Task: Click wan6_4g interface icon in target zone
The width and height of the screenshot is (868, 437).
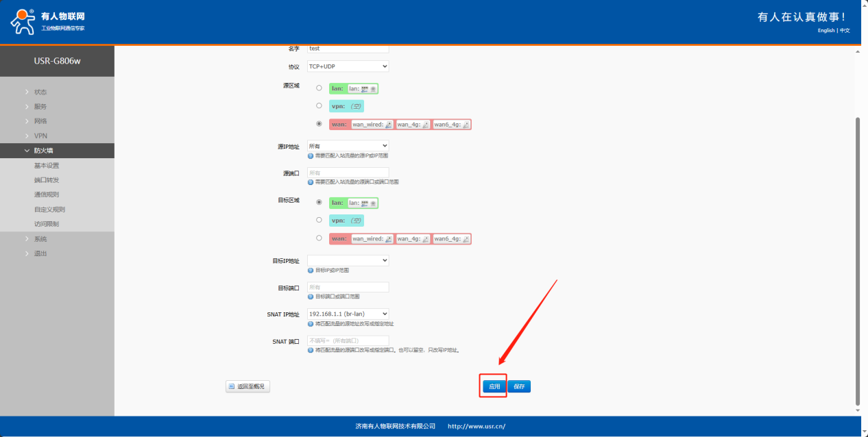Action: [x=466, y=239]
